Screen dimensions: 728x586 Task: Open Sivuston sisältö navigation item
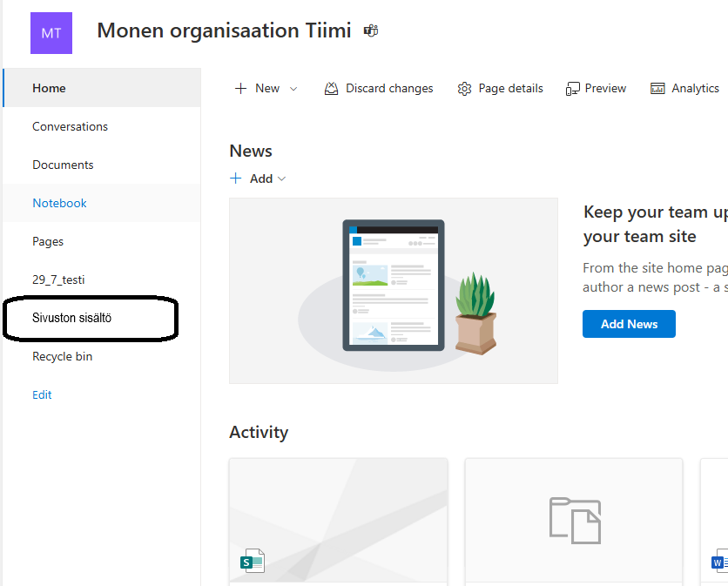coord(71,318)
